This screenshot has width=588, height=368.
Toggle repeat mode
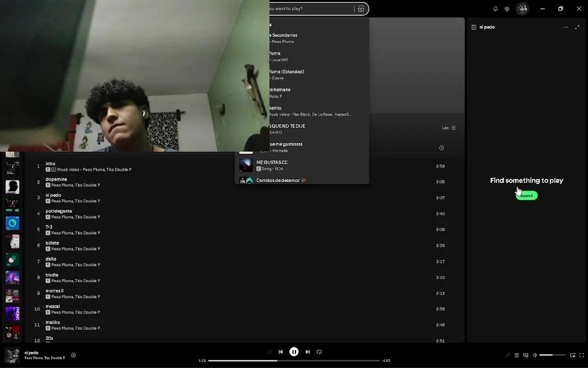point(319,352)
